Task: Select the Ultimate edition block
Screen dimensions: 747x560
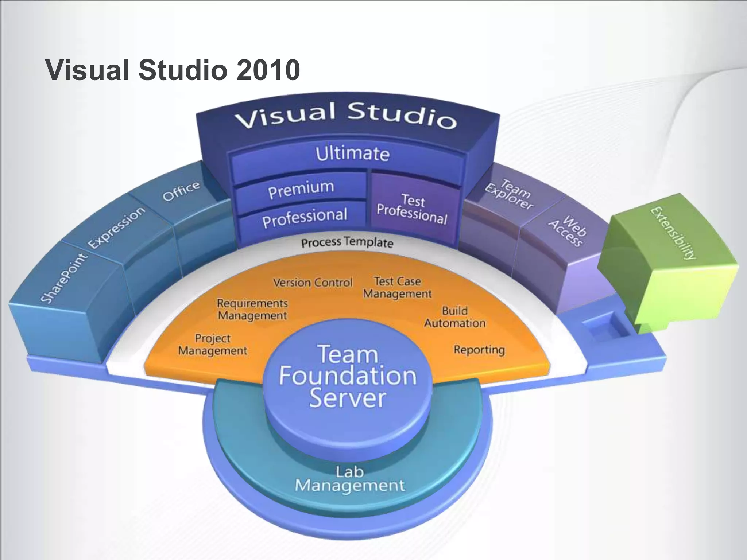Action: click(x=352, y=154)
